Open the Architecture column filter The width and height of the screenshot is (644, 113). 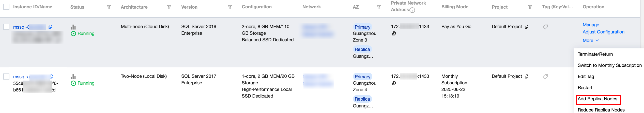click(169, 7)
